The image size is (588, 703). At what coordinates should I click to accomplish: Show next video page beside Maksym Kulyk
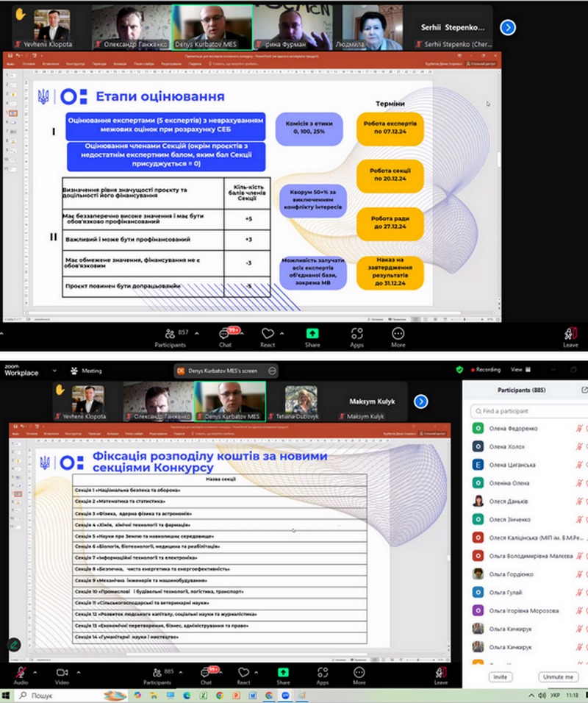tap(420, 402)
